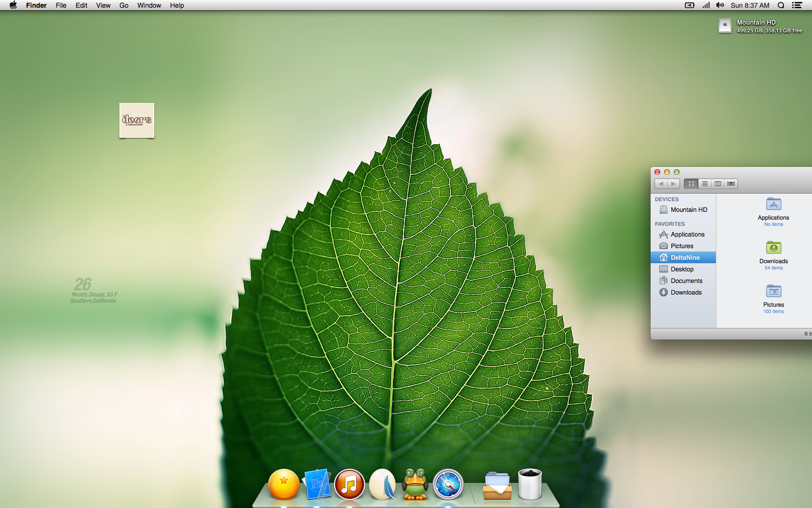Click the battery status icon in menu bar
The width and height of the screenshot is (812, 508).
pos(690,5)
